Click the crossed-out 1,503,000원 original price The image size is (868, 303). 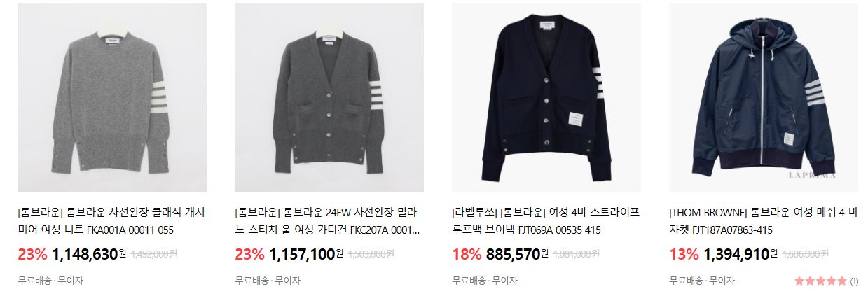click(373, 255)
